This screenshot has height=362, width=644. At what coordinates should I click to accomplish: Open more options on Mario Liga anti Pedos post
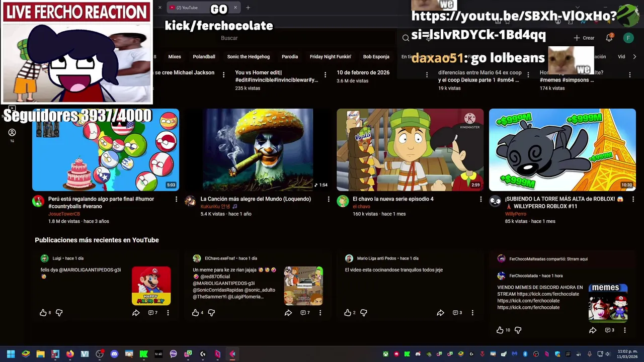click(472, 313)
